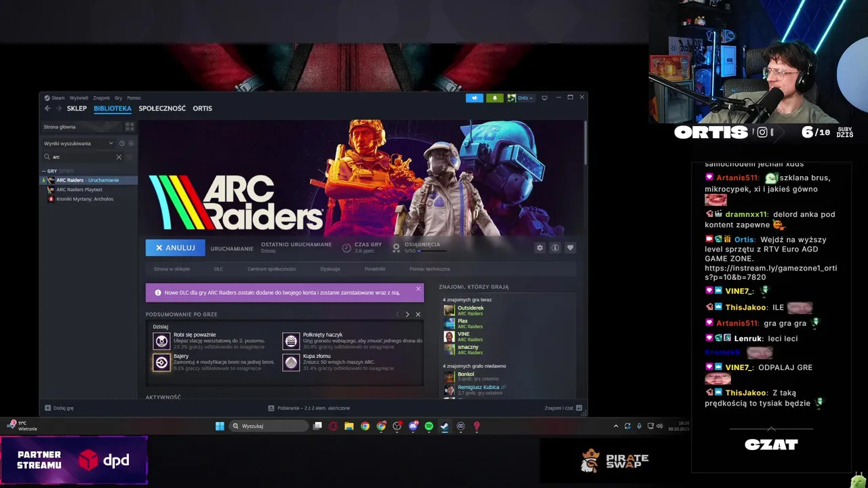Screen dimensions: 868x488
Task: Open Spotify from the taskbar
Action: [x=429, y=426]
